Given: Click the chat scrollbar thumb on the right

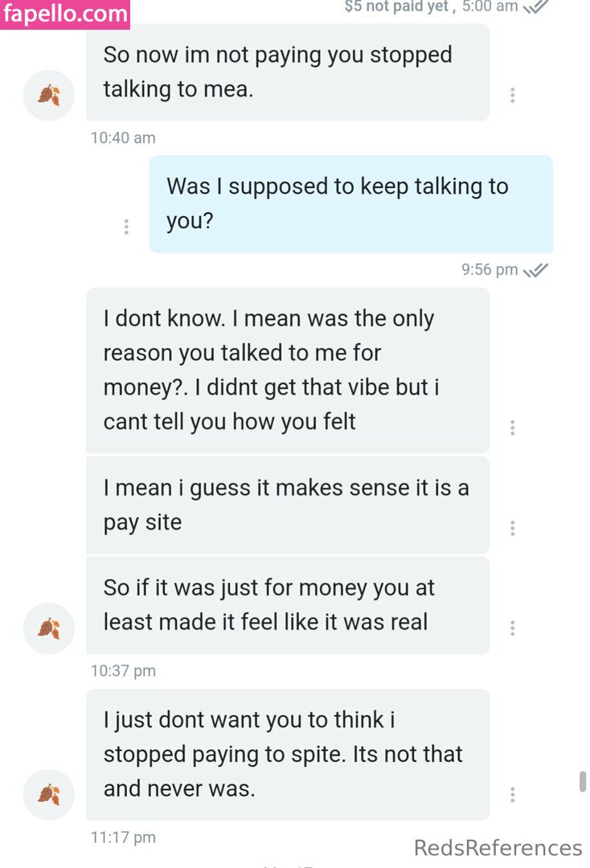Looking at the screenshot, I should click(582, 781).
